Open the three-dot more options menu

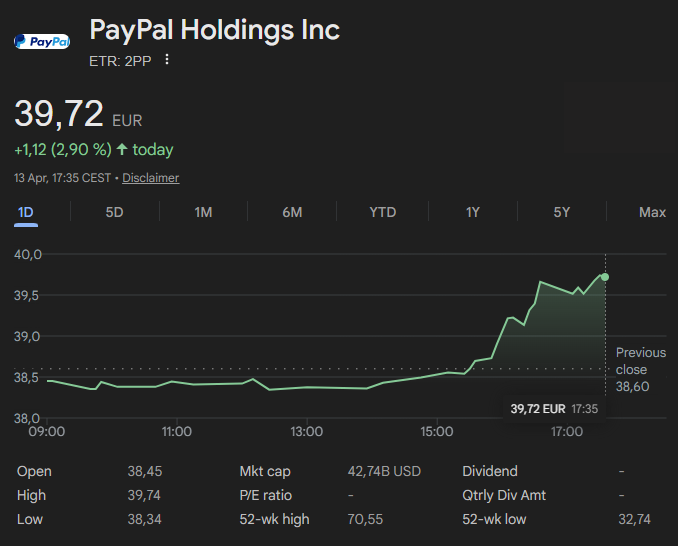(167, 60)
